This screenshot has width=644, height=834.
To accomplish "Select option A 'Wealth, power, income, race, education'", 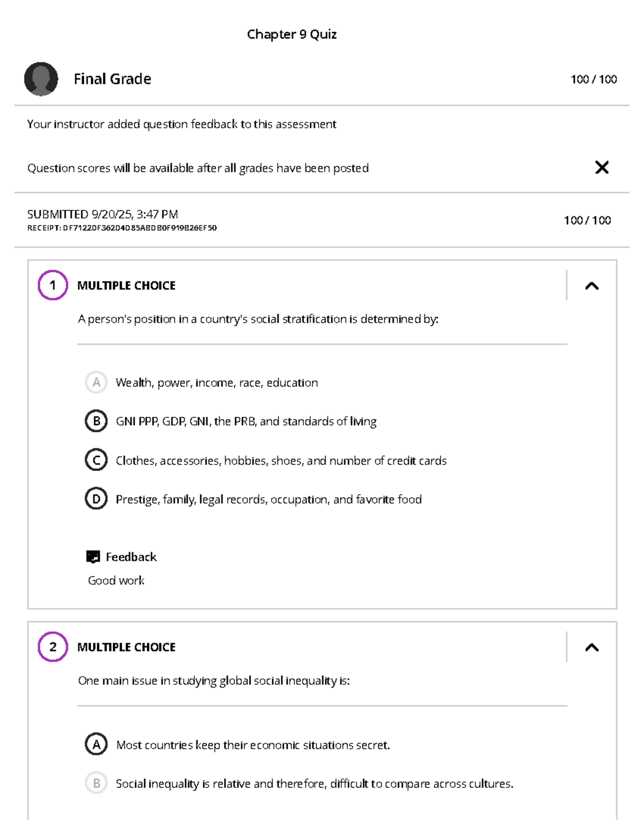I will [x=97, y=382].
